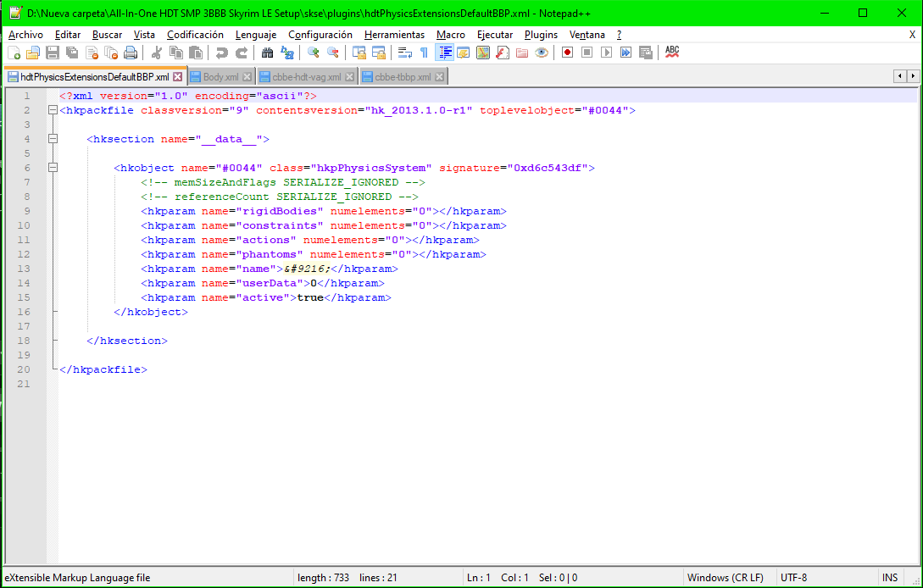The height and width of the screenshot is (588, 923).
Task: Open the ? help menu
Action: click(619, 35)
